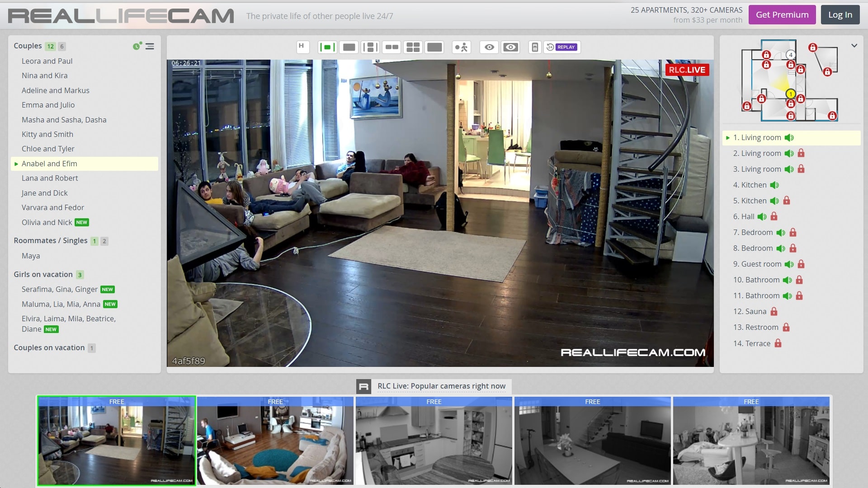Click the Get Premium button
Screen dimensions: 868x488
782,14
